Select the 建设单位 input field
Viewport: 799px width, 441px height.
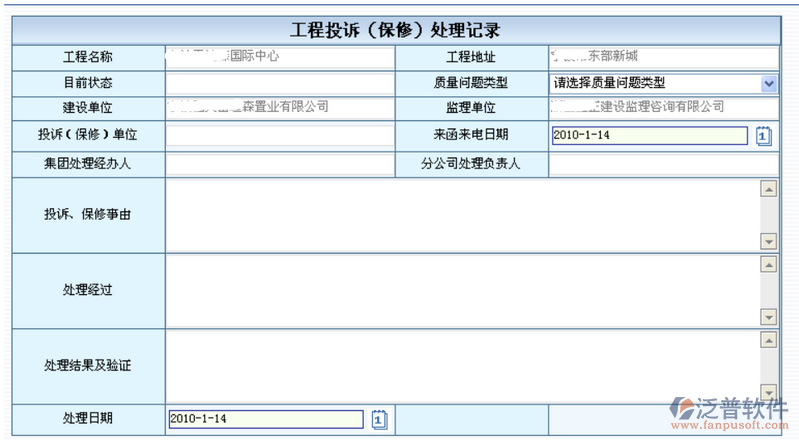[x=280, y=108]
